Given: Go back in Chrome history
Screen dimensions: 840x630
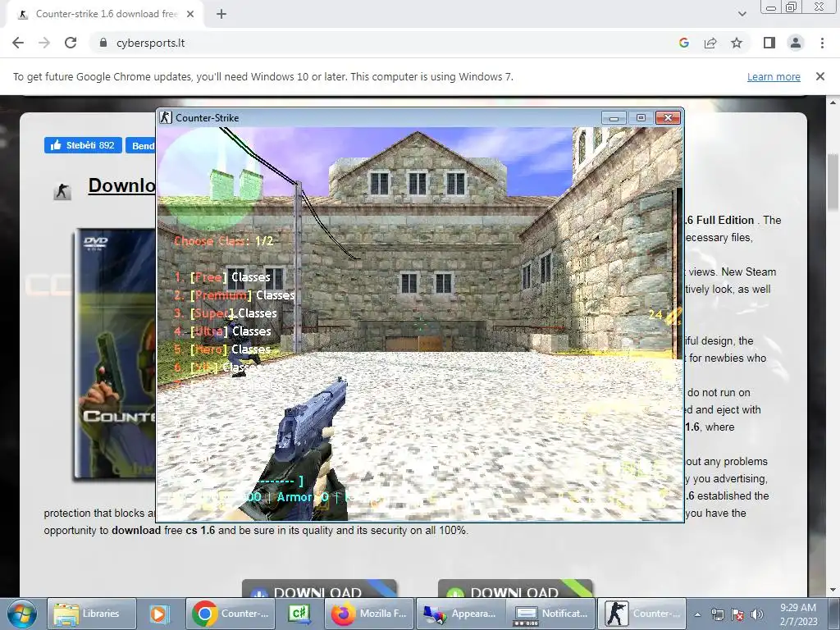Looking at the screenshot, I should coord(18,43).
